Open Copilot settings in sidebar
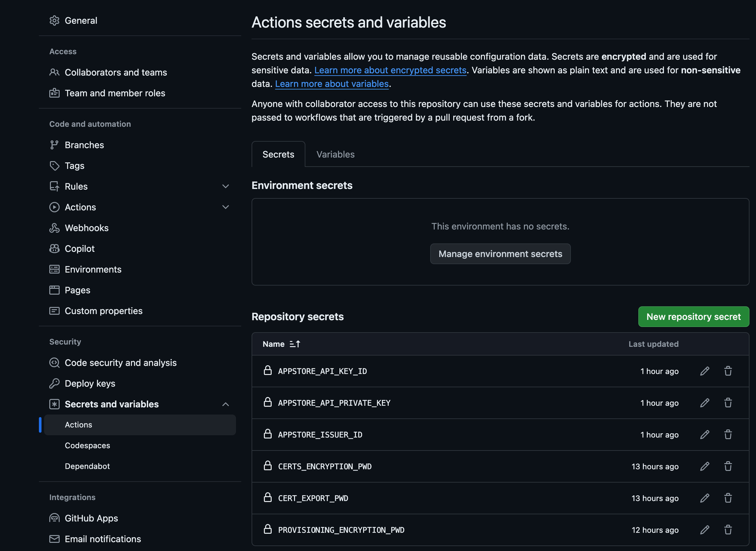756x551 pixels. pyautogui.click(x=80, y=249)
